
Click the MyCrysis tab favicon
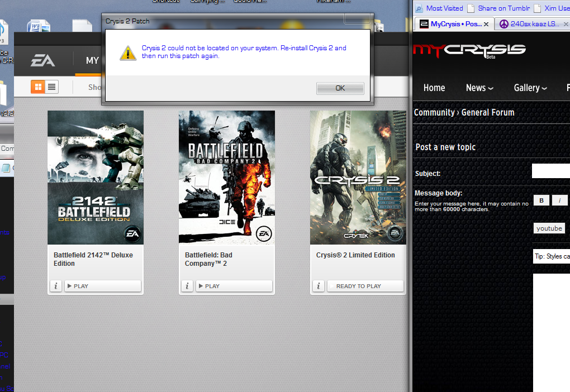pyautogui.click(x=424, y=24)
